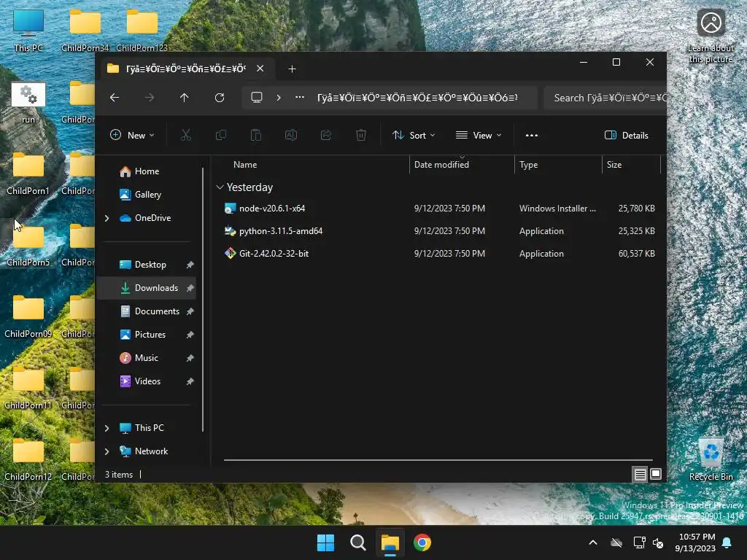Click the address bar path text
Screen dimensions: 747x560
pos(417,98)
